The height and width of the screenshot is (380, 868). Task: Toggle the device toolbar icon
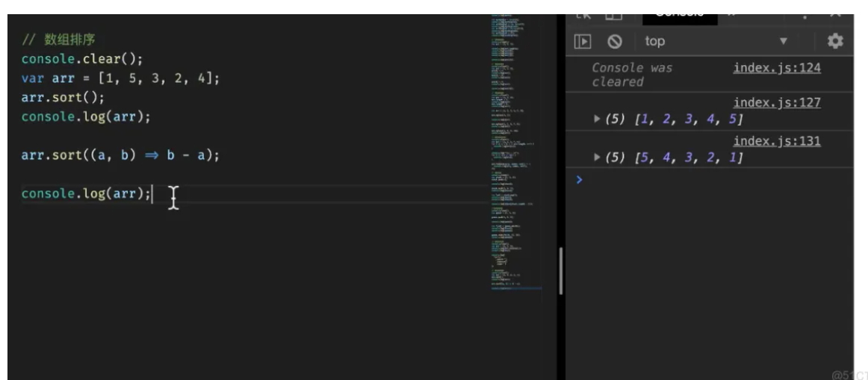[x=613, y=16]
